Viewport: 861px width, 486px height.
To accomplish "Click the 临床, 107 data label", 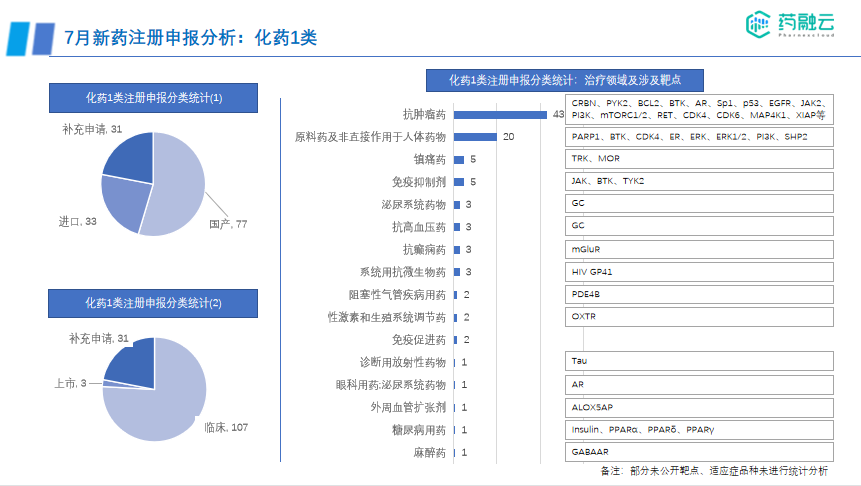I will (226, 427).
